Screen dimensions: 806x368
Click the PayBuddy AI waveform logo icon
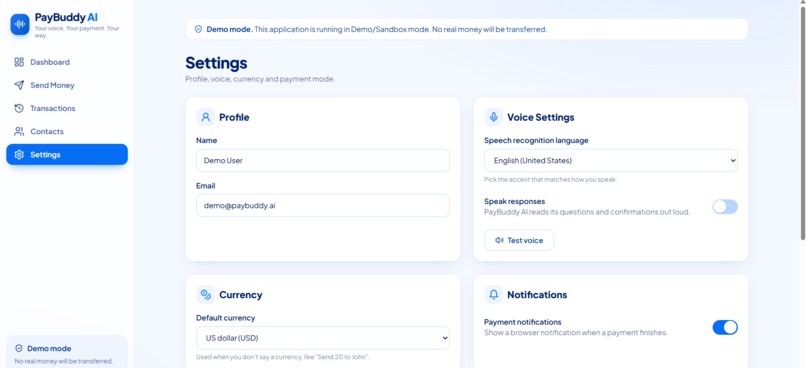point(20,24)
